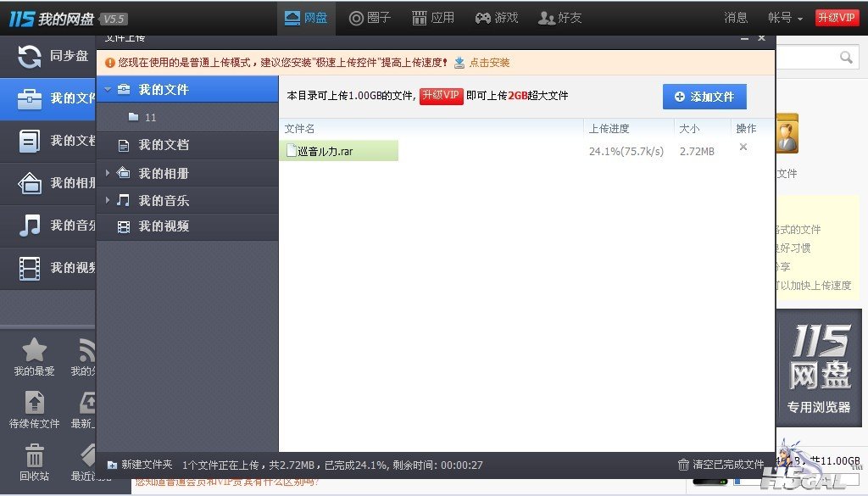Screen dimensions: 868x496
Task: Select 我的文件 briefcase icon in left sidebar
Action: point(30,98)
